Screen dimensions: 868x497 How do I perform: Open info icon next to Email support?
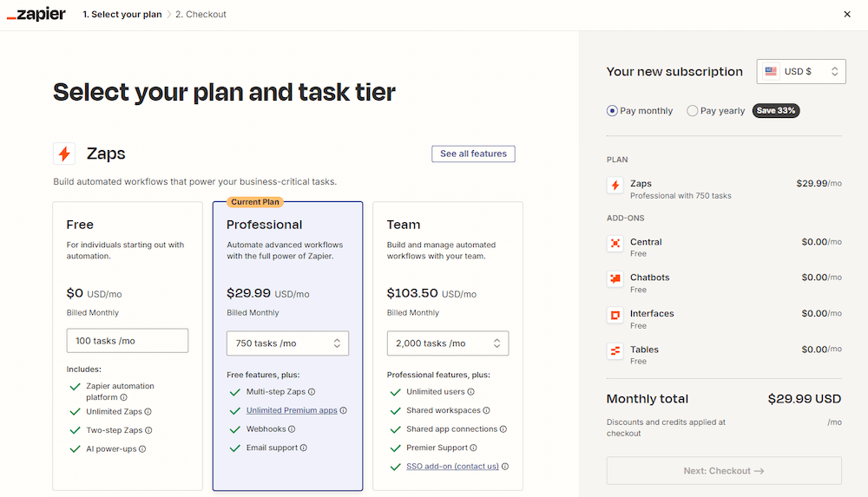click(303, 448)
